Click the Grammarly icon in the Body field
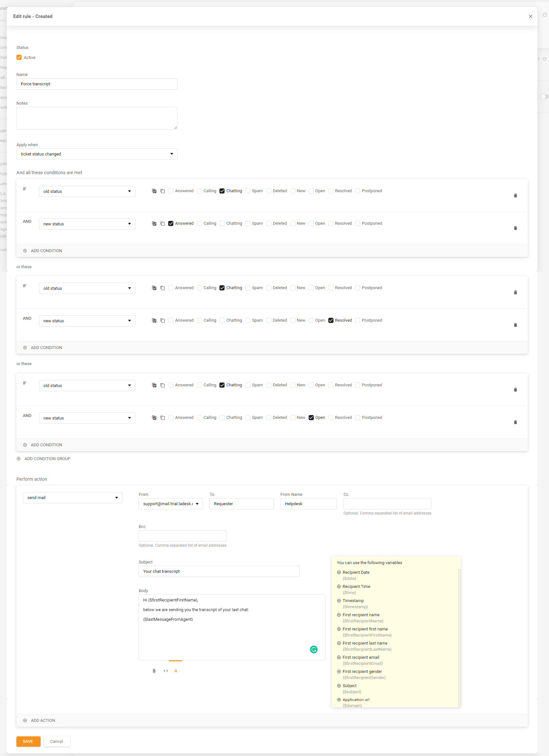The image size is (549, 756). (313, 649)
